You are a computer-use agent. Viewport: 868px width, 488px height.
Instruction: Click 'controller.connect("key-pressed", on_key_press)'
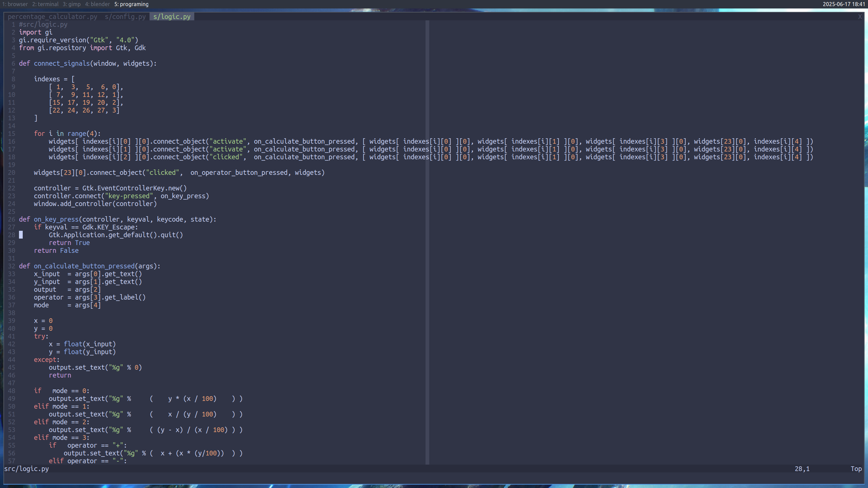click(x=121, y=196)
